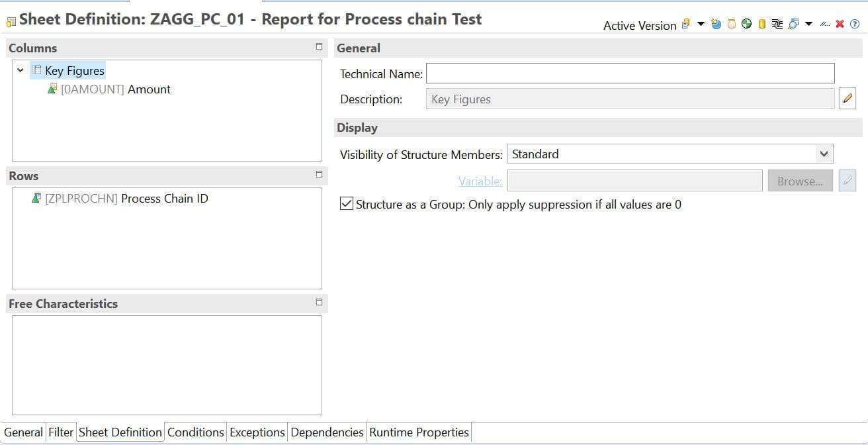Screen dimensions: 868x445
Task: Click the Copy version icon near Active Version
Action: click(x=686, y=23)
